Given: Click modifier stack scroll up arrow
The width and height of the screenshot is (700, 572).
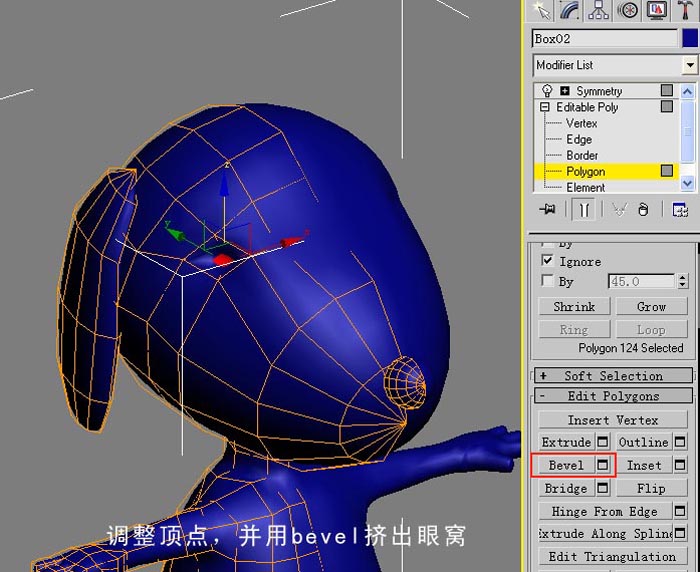Looking at the screenshot, I should coord(688,92).
